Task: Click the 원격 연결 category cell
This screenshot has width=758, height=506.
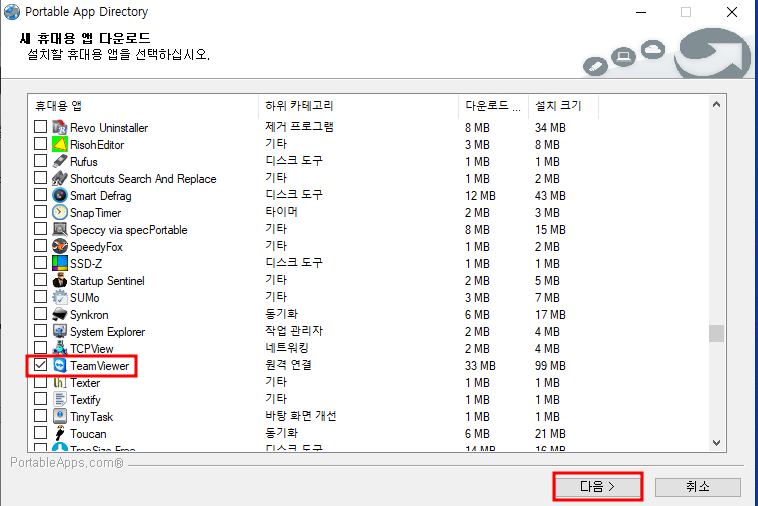Action: click(x=288, y=365)
